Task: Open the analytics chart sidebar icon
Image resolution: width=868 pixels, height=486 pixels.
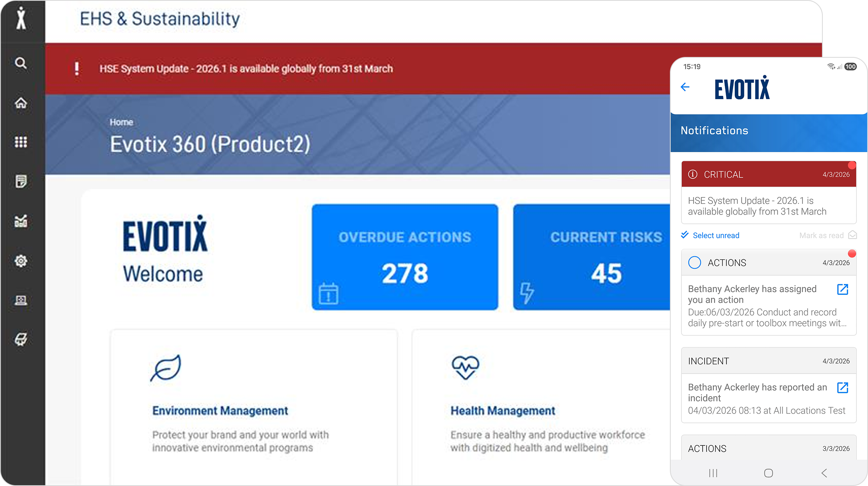Action: (x=21, y=221)
